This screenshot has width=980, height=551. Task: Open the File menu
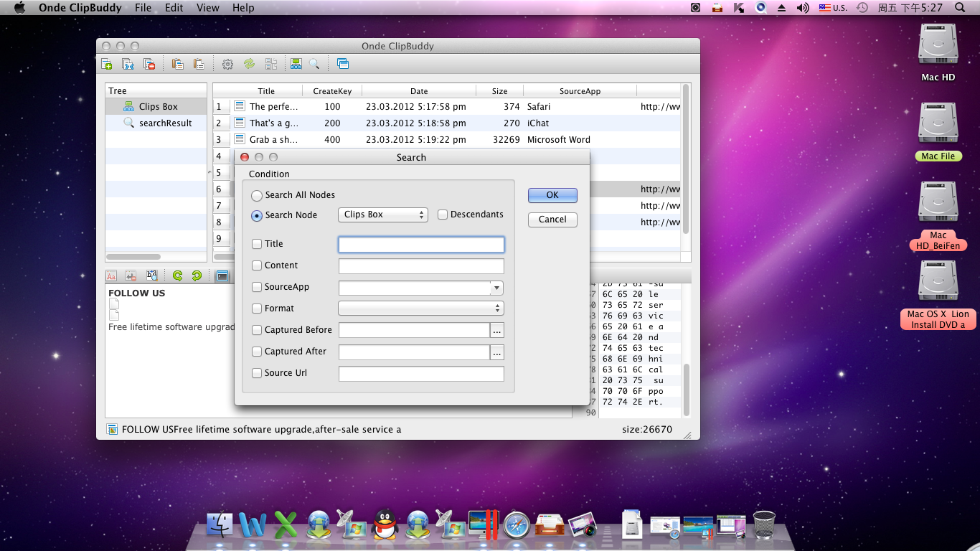(143, 8)
